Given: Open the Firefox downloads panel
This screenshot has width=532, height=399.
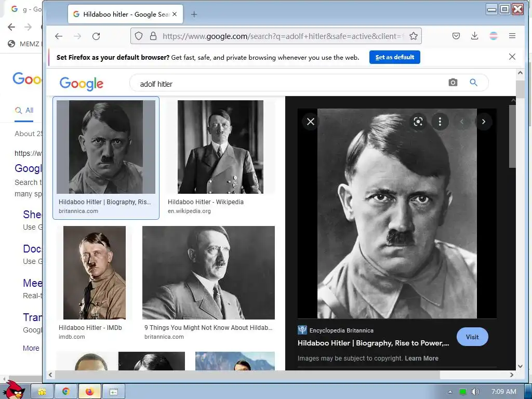Looking at the screenshot, I should [475, 36].
